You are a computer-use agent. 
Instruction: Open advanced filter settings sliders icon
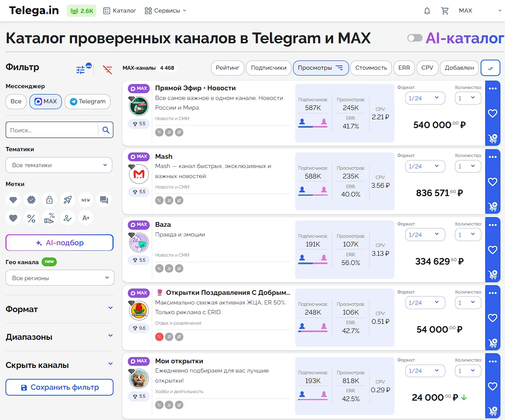click(81, 70)
